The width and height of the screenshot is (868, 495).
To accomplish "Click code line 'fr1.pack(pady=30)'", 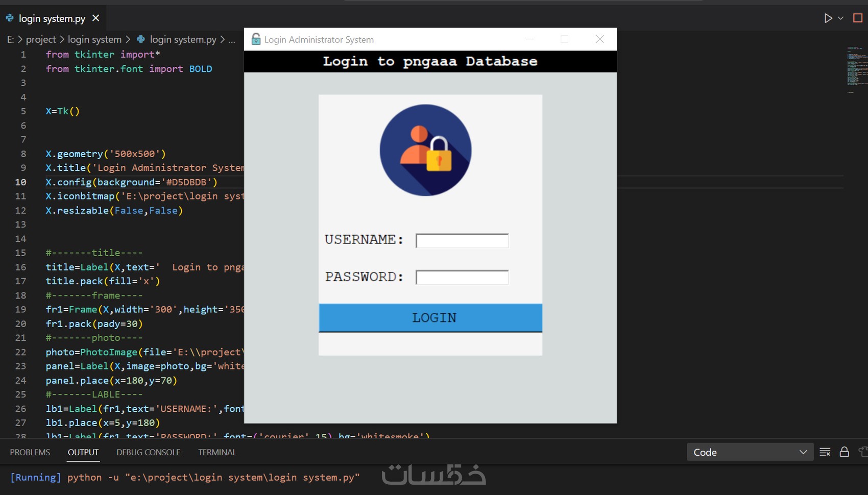I will tap(94, 324).
